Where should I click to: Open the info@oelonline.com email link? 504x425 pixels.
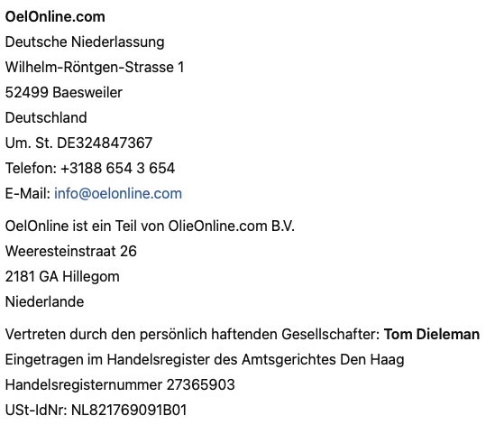coord(118,194)
